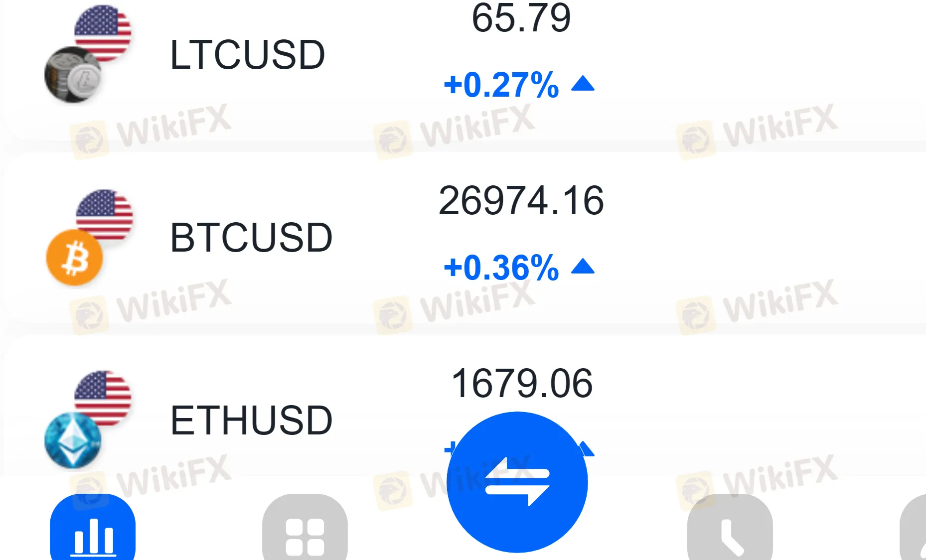Click the up triangle next to +0.36%

tap(583, 267)
